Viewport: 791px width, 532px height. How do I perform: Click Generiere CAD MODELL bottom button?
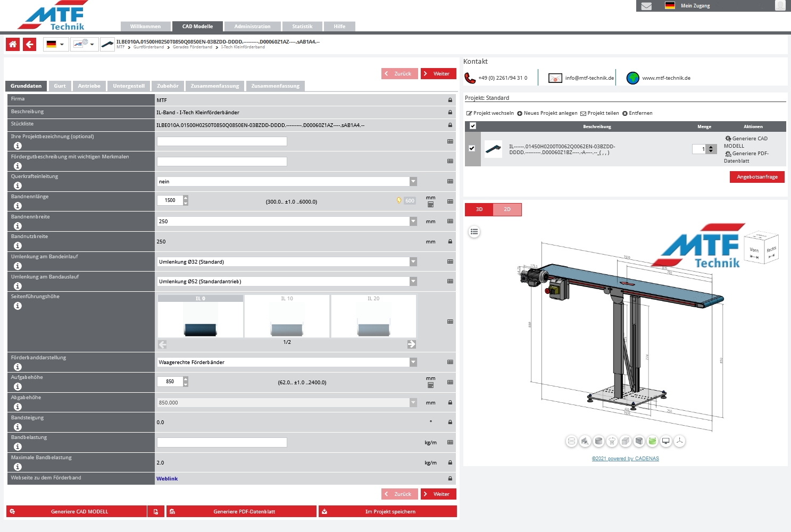[x=77, y=511]
